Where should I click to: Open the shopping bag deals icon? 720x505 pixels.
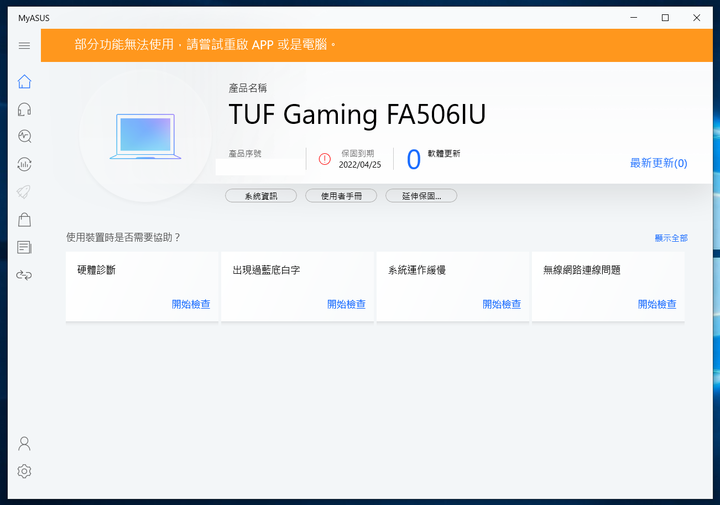tap(24, 220)
